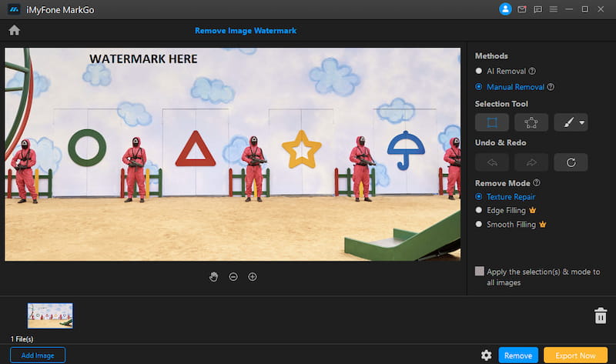This screenshot has height=364, width=616.
Task: Select the AI Removal method
Action: point(500,71)
